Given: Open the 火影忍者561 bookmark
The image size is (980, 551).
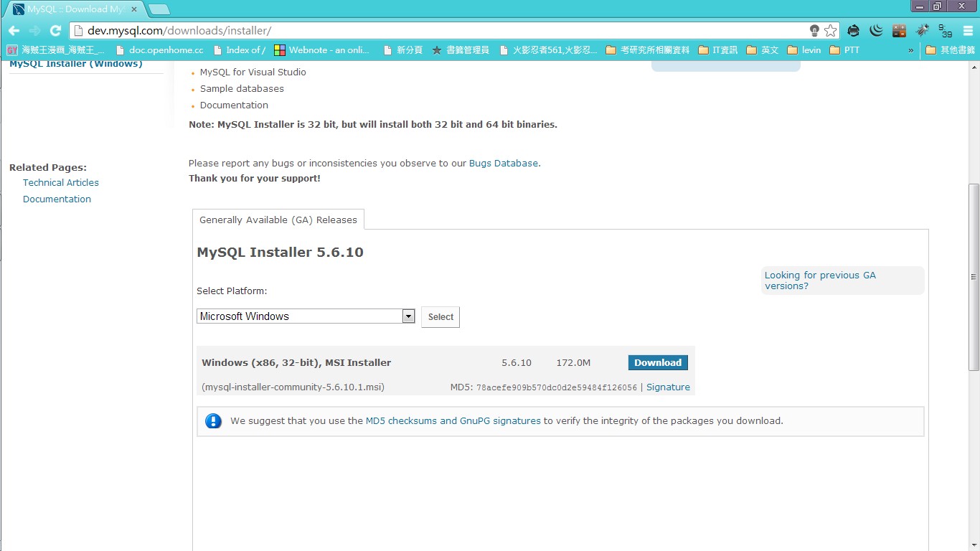Looking at the screenshot, I should click(547, 50).
